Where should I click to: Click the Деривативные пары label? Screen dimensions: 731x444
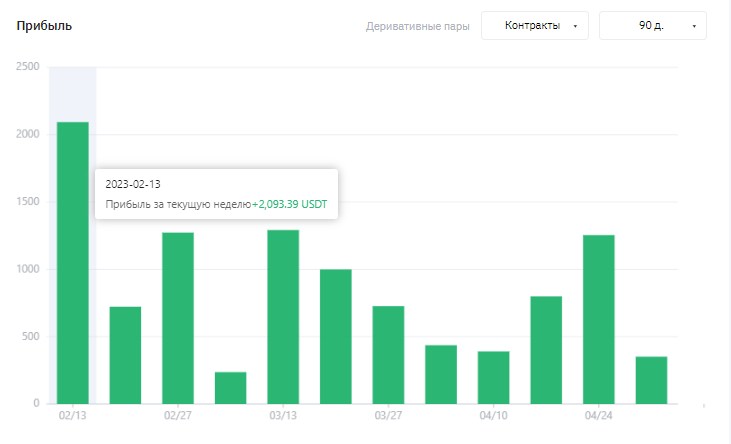point(417,26)
